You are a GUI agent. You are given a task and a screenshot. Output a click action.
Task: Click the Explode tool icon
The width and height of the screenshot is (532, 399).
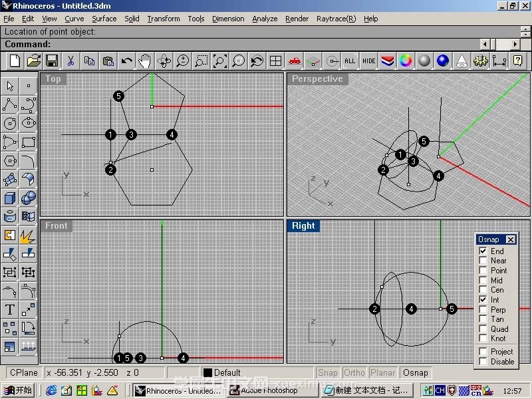point(29,235)
